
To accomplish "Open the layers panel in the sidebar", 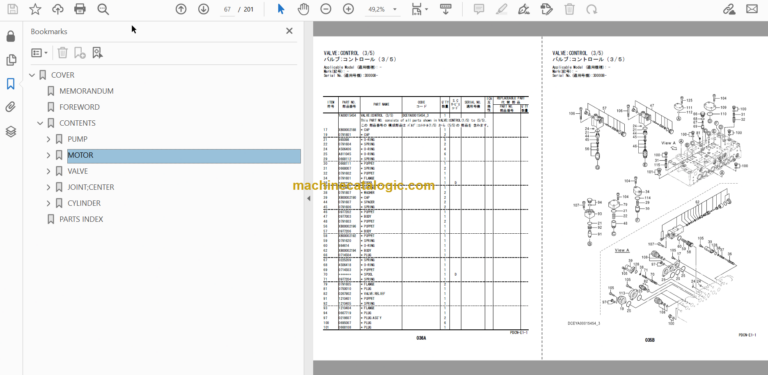I will coord(11,131).
